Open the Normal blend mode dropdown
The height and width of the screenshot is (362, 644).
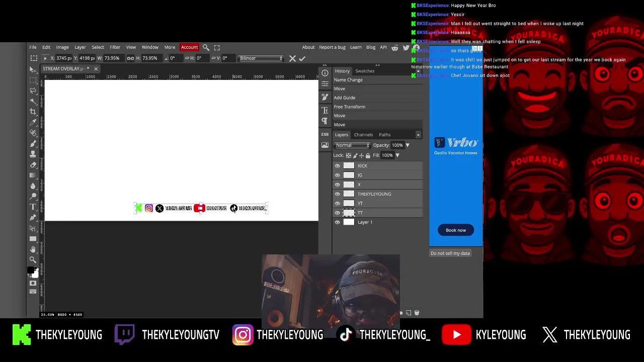(x=352, y=145)
